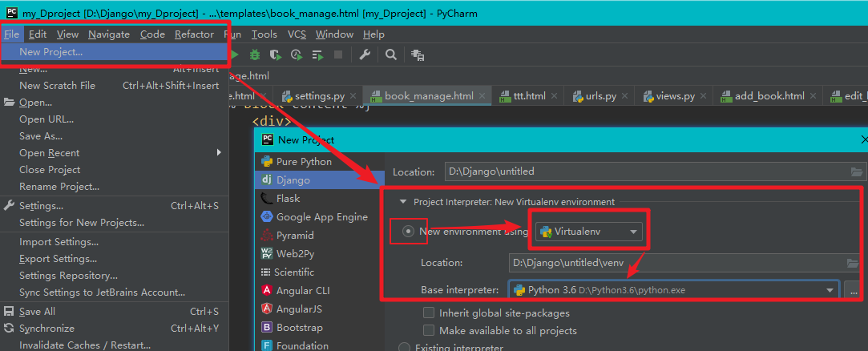This screenshot has height=351, width=868.
Task: Choose Google App Engine project type
Action: coord(321,216)
